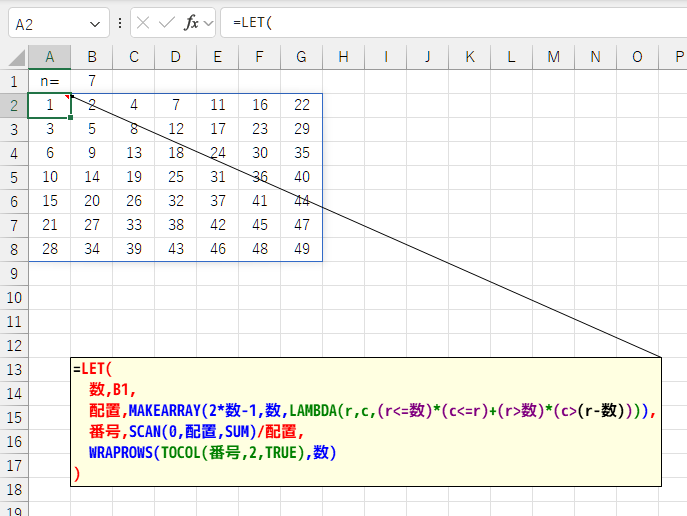
Task: Click cell G5 containing 40
Action: pos(301,177)
